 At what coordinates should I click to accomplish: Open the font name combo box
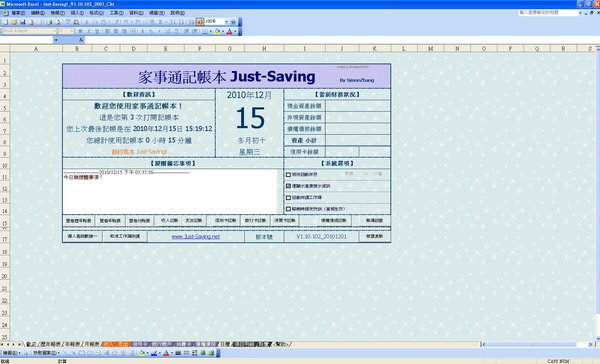(29, 31)
